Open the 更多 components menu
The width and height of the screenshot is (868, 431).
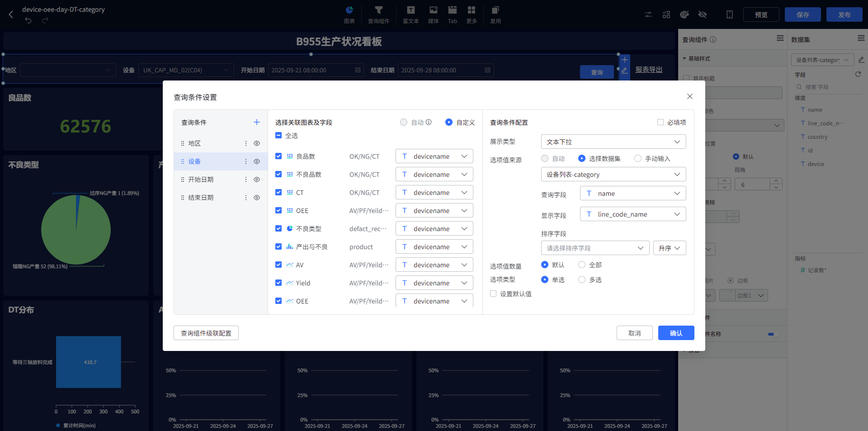[x=472, y=14]
